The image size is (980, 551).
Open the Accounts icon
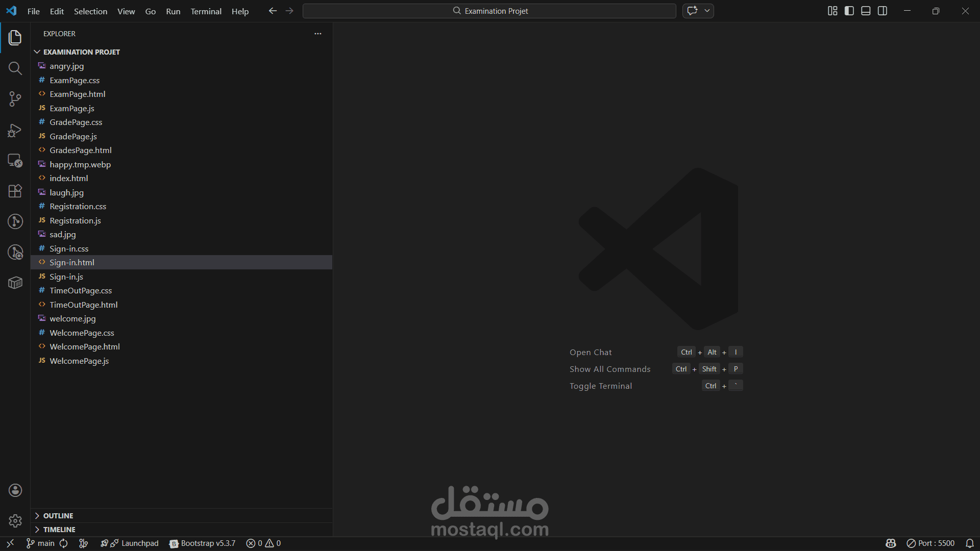[x=15, y=490]
